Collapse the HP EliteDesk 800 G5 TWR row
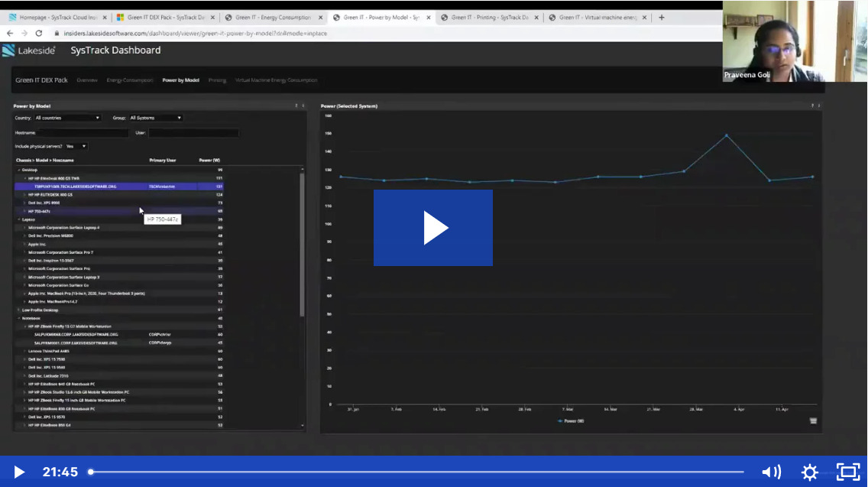This screenshot has width=868, height=487. (x=25, y=178)
